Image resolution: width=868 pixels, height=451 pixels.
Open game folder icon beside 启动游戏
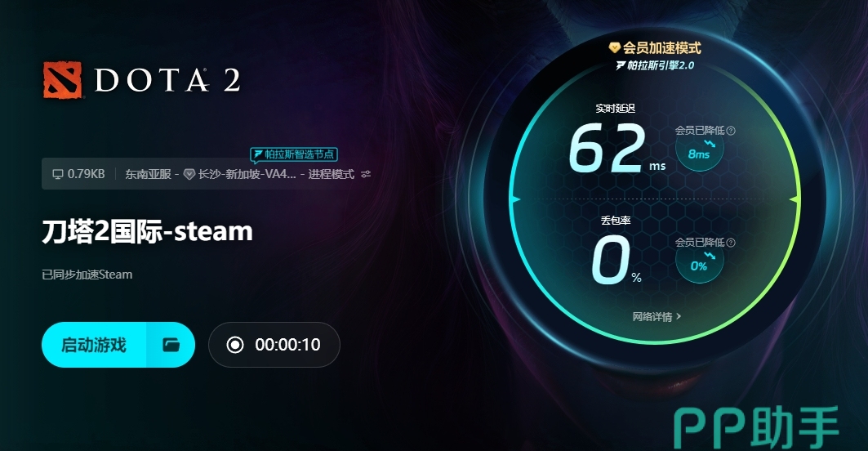pos(171,345)
